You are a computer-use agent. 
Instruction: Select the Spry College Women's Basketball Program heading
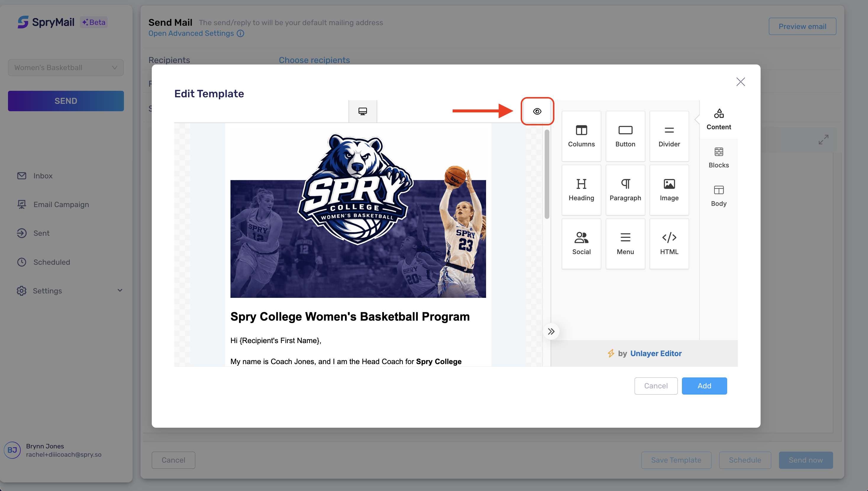350,316
